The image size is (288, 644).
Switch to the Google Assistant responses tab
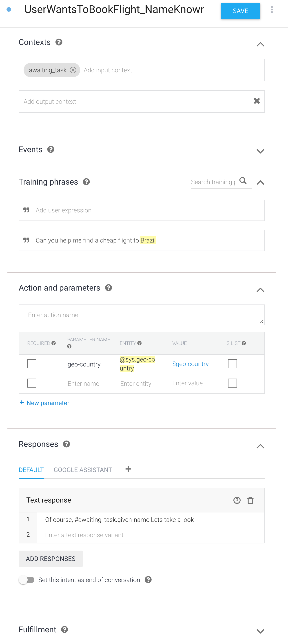coord(83,470)
